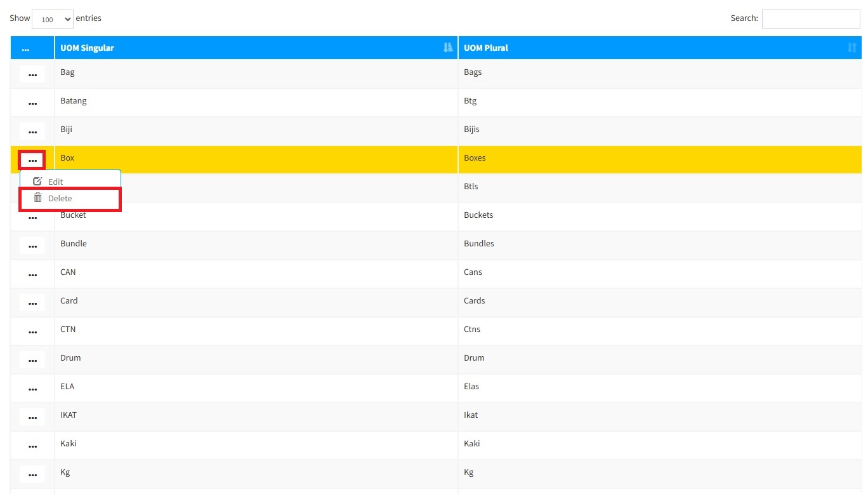Screen dimensions: 868x494
Task: Open the show entries count dropdown
Action: (x=53, y=19)
